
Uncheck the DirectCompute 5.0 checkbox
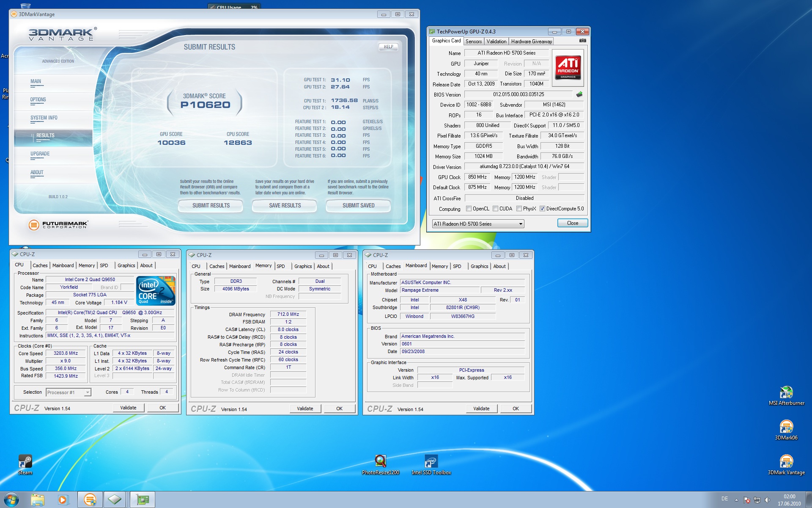542,209
